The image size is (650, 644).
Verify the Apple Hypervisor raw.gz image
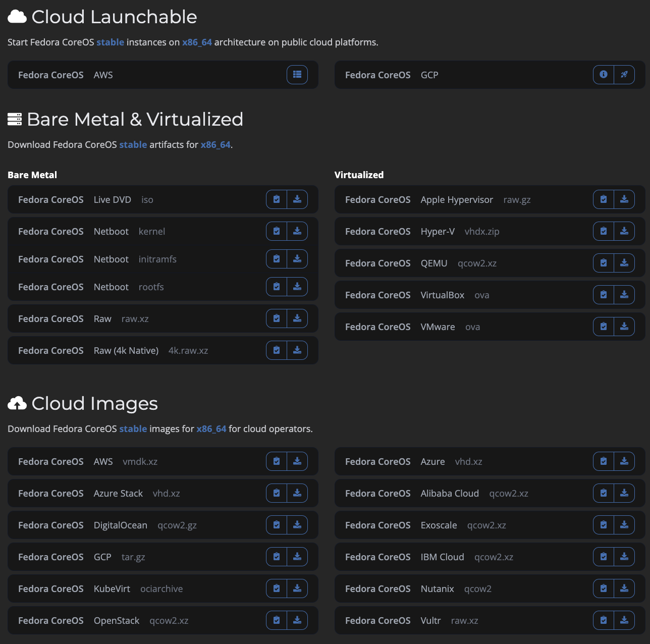tap(604, 199)
